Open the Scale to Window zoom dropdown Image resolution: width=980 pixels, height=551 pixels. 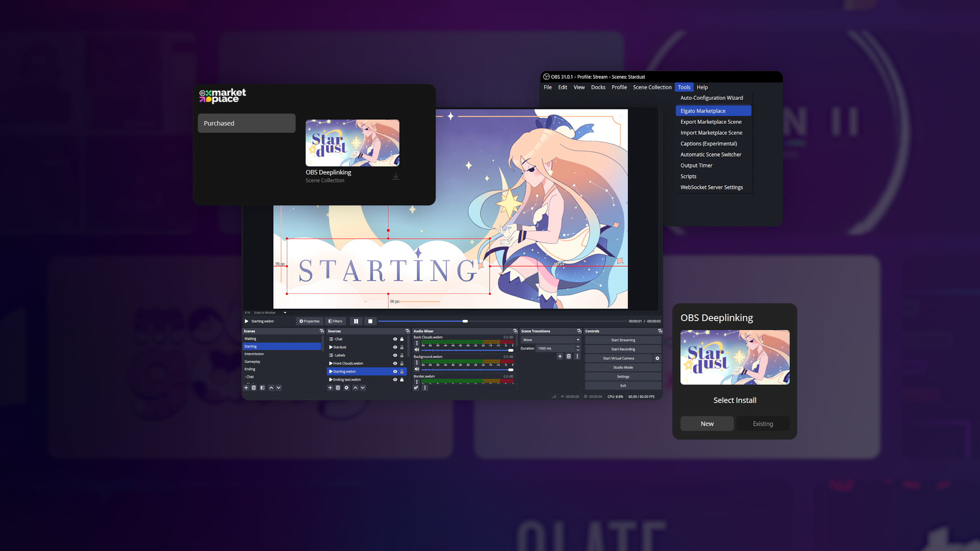coord(285,313)
